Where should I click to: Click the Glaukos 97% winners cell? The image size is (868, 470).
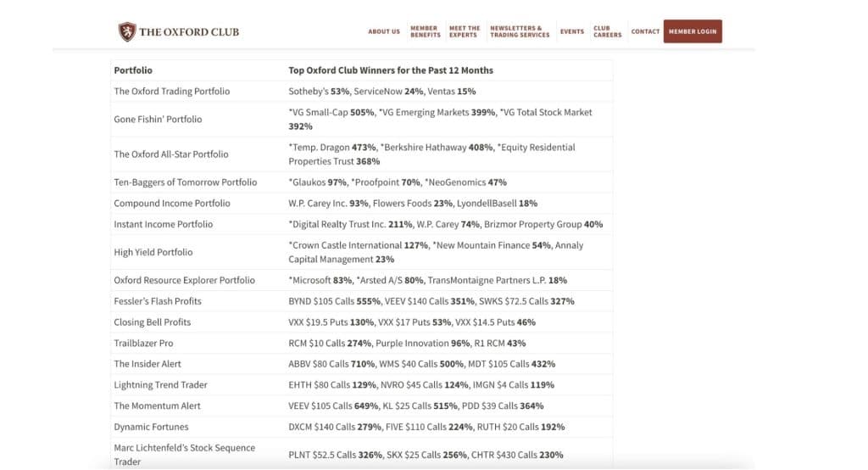448,182
